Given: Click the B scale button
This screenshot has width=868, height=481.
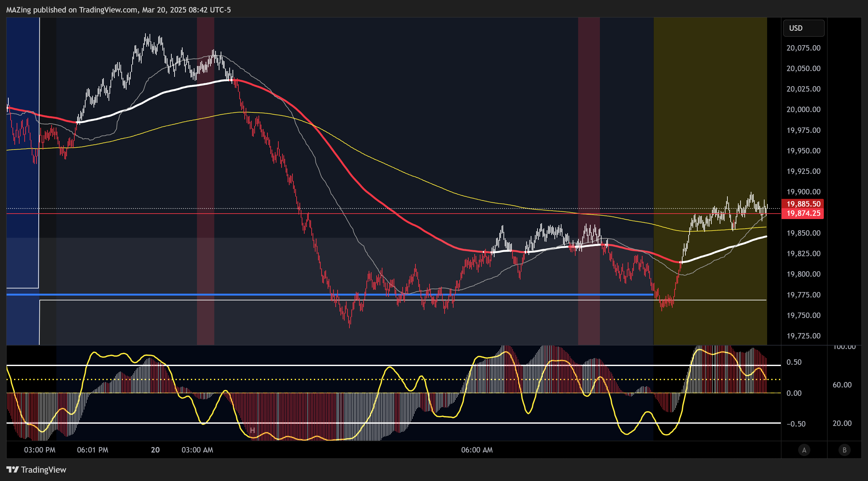Looking at the screenshot, I should [844, 450].
